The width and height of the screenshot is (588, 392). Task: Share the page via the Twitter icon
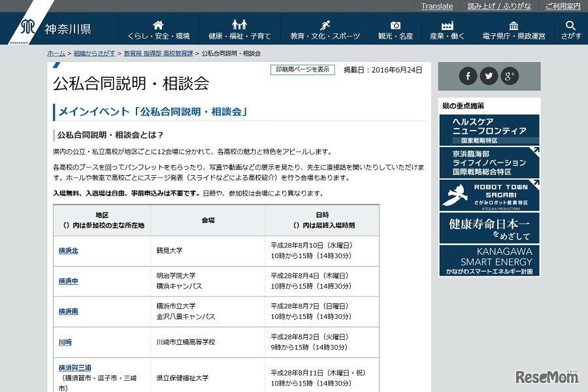pos(489,76)
